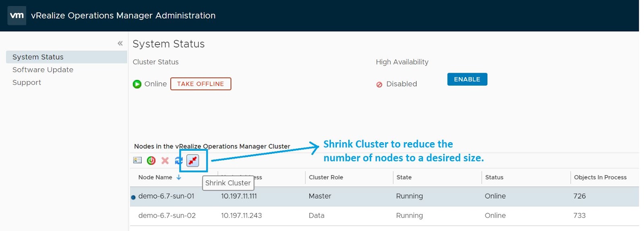Sort by Objects In Process column
Screen dimensions: 644x231
coord(600,177)
